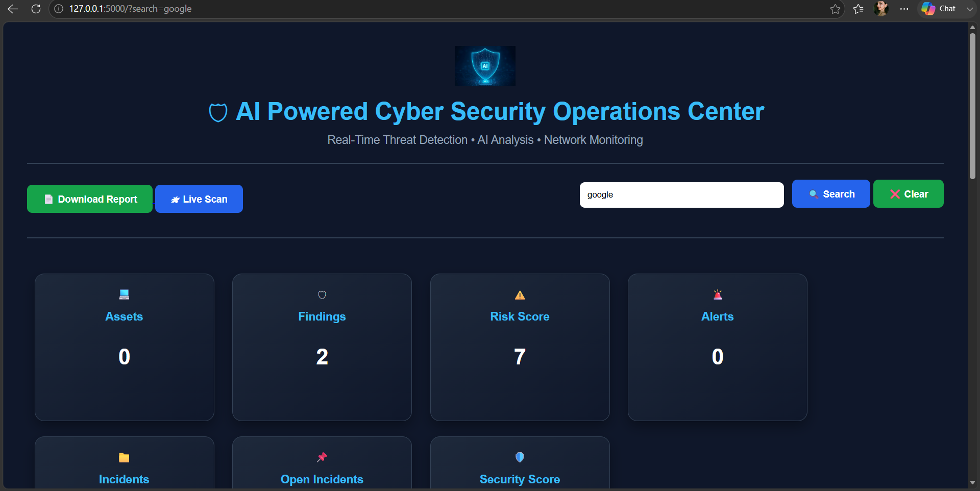Image resolution: width=980 pixels, height=491 pixels.
Task: Click the address bar URL 127.0.0.1:5000
Action: point(130,9)
